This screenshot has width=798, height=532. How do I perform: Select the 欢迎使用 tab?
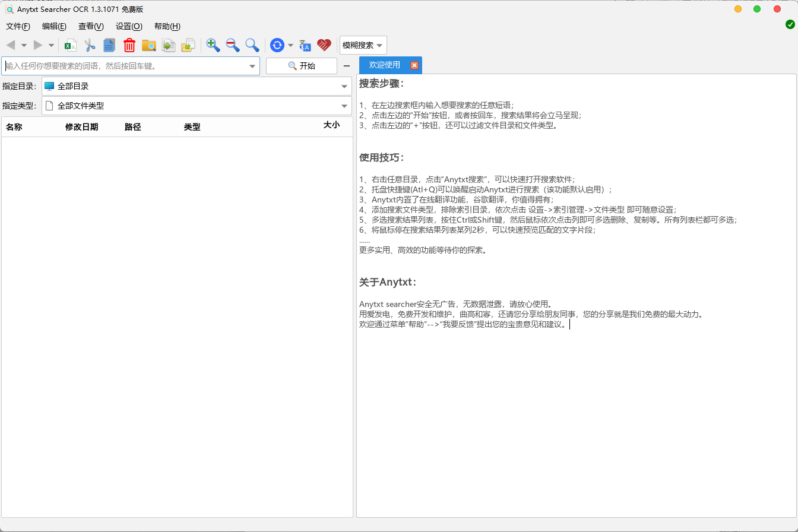pyautogui.click(x=385, y=65)
